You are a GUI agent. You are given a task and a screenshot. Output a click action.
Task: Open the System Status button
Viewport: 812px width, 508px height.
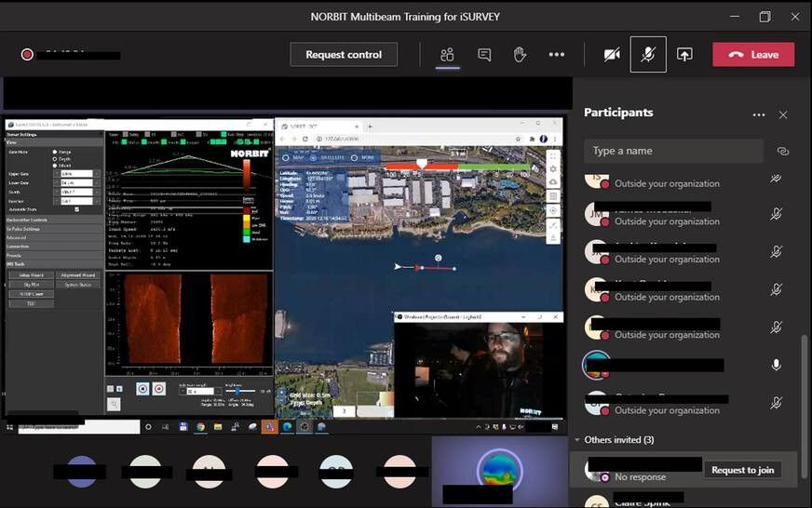(x=77, y=285)
